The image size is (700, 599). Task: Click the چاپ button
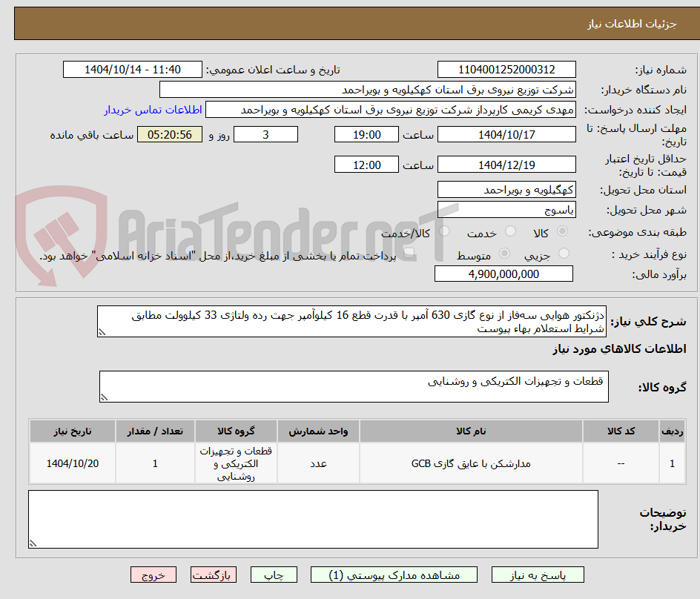click(274, 575)
